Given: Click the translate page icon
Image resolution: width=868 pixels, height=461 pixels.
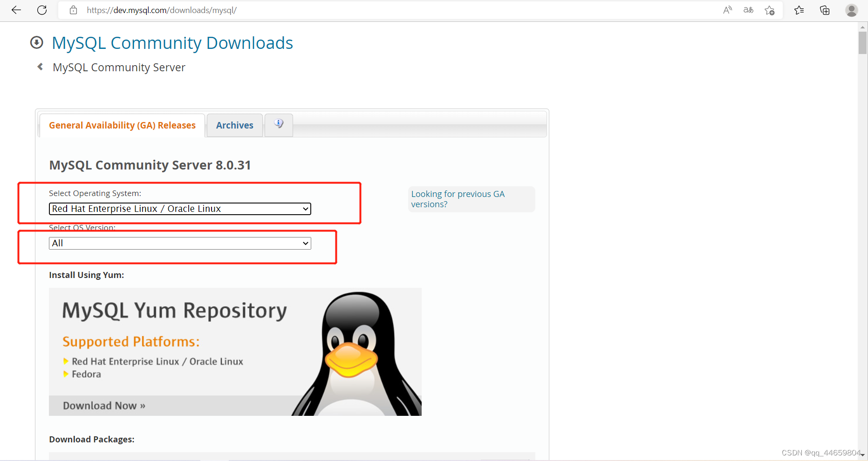Looking at the screenshot, I should click(748, 10).
